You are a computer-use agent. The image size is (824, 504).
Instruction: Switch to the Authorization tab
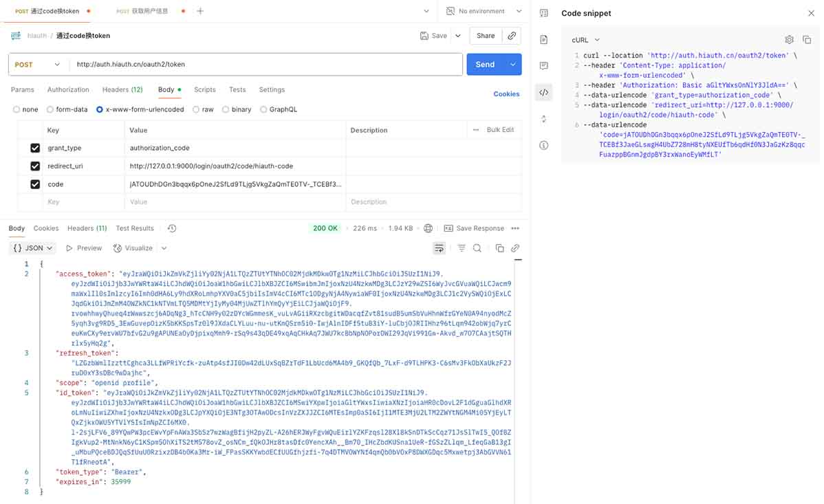pyautogui.click(x=68, y=89)
